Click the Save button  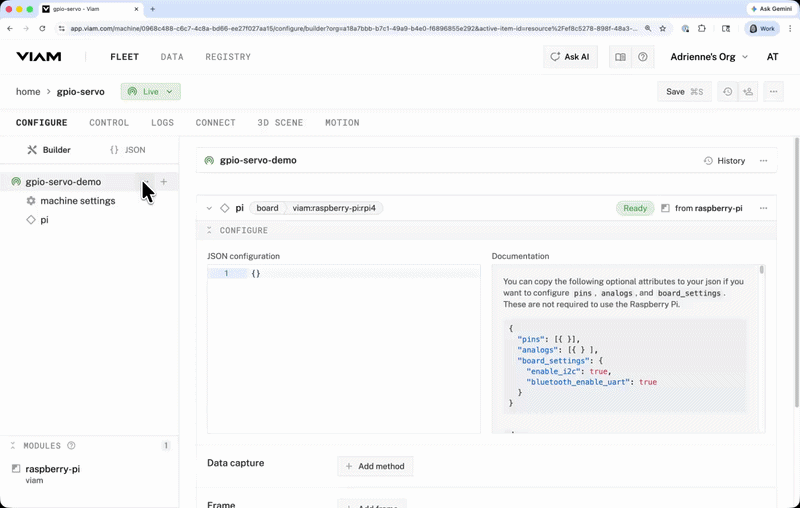[684, 92]
